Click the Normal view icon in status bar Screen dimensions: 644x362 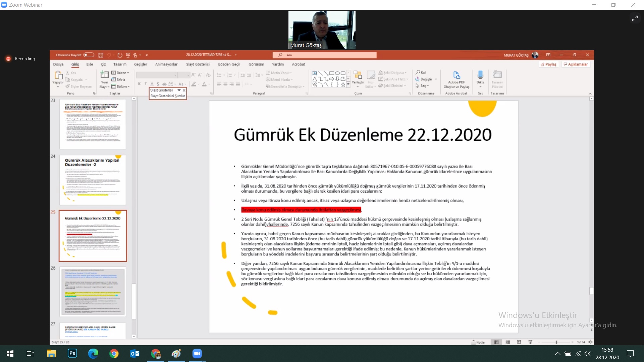496,342
